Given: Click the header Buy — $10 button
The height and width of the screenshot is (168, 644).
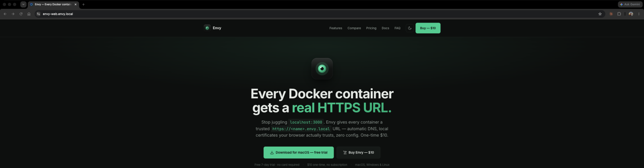Looking at the screenshot, I should click(428, 28).
